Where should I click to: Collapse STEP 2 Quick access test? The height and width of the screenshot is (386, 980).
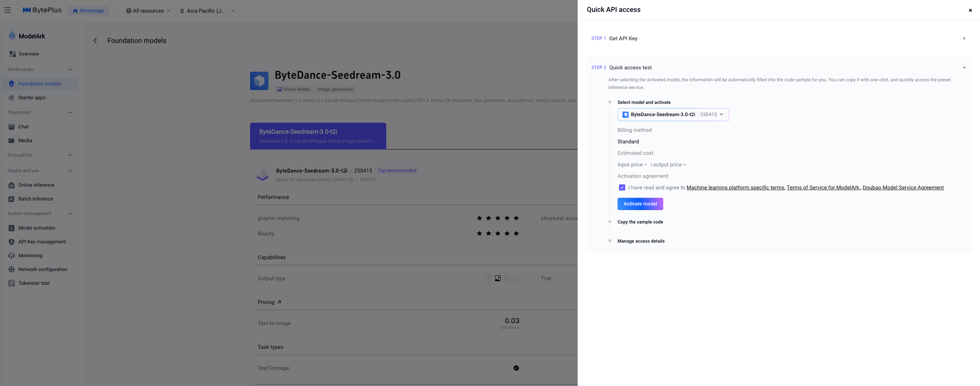[x=779, y=67]
